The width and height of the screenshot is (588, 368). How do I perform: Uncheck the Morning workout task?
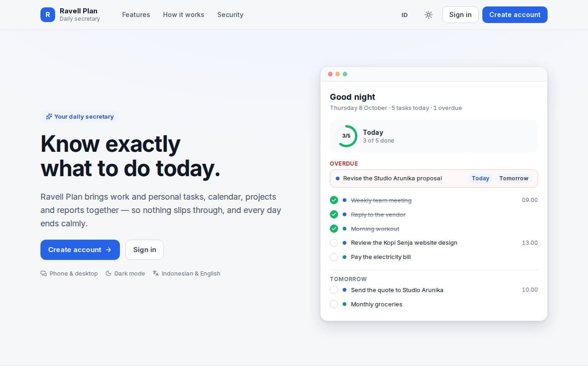point(334,229)
